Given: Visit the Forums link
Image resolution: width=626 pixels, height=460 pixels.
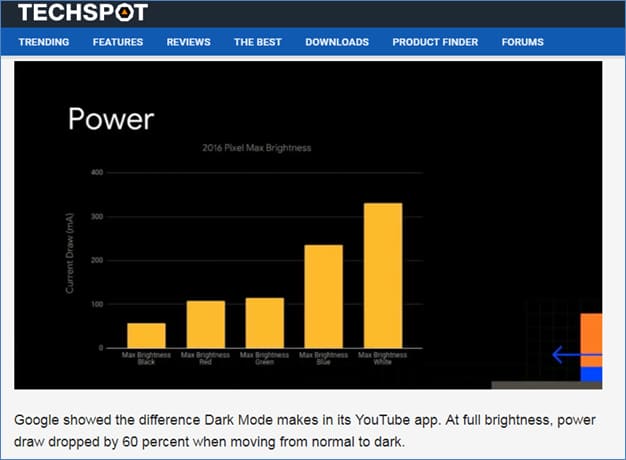Looking at the screenshot, I should pos(523,42).
